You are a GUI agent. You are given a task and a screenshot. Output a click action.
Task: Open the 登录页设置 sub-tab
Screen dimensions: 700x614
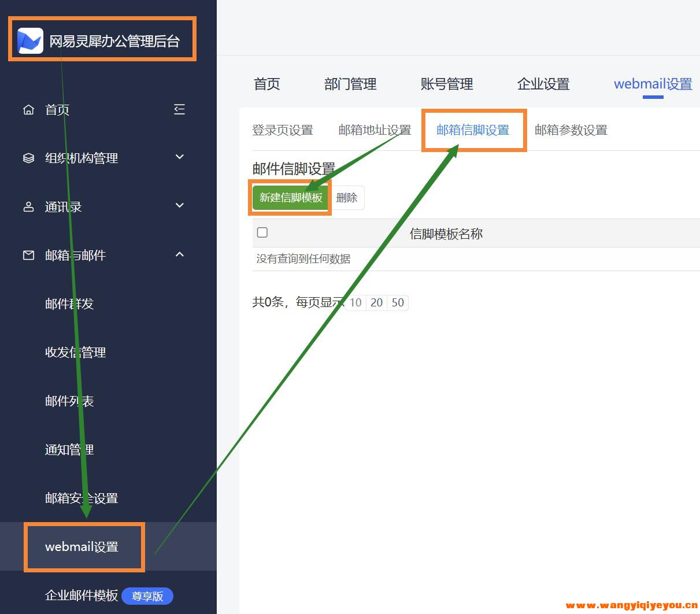pos(283,130)
